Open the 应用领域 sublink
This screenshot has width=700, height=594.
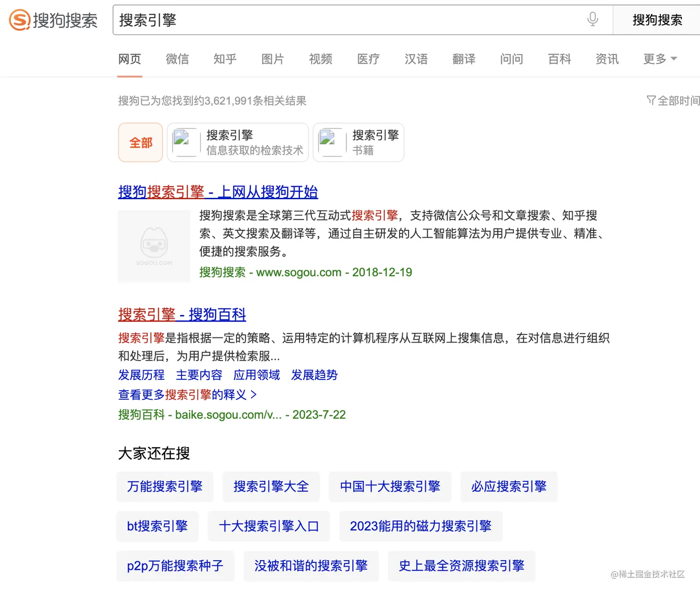[x=256, y=375]
